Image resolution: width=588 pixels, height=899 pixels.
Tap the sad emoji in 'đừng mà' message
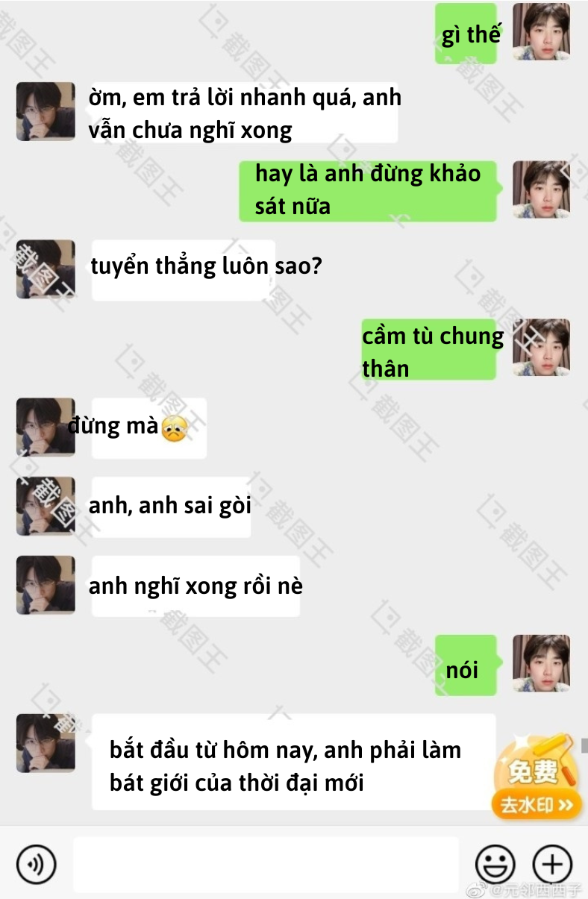174,428
